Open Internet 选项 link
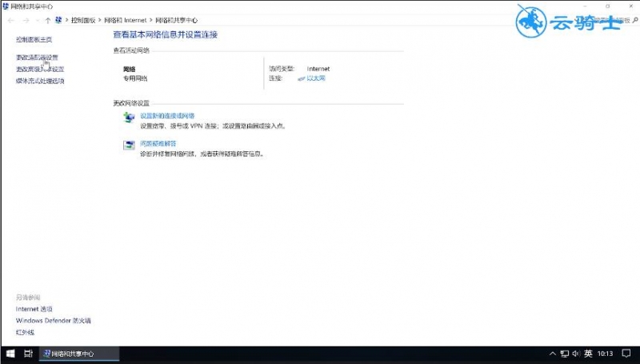This screenshot has width=640, height=364. coord(34,310)
